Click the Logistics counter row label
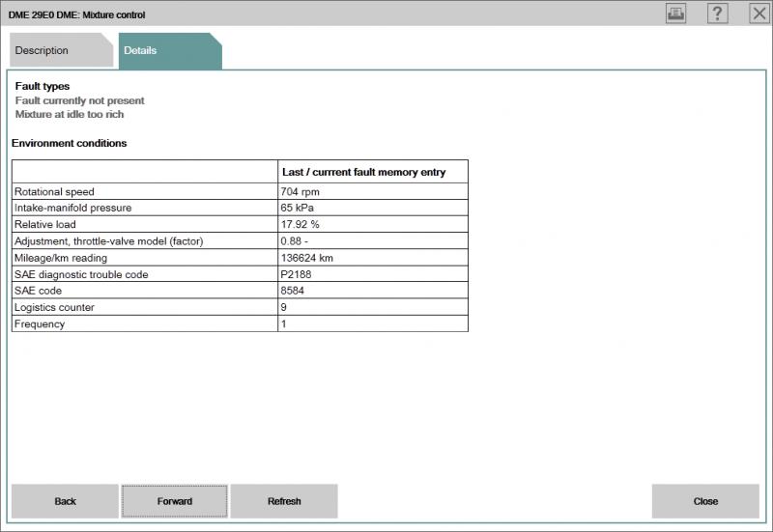 pyautogui.click(x=53, y=307)
